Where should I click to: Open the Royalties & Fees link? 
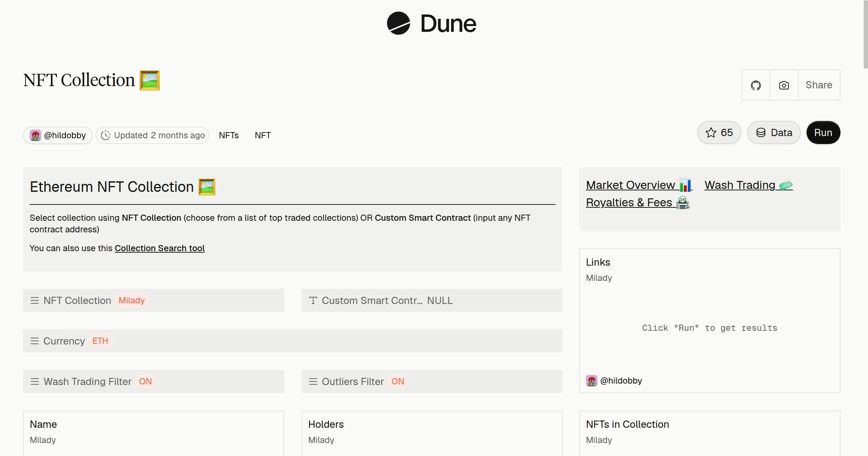coord(638,202)
